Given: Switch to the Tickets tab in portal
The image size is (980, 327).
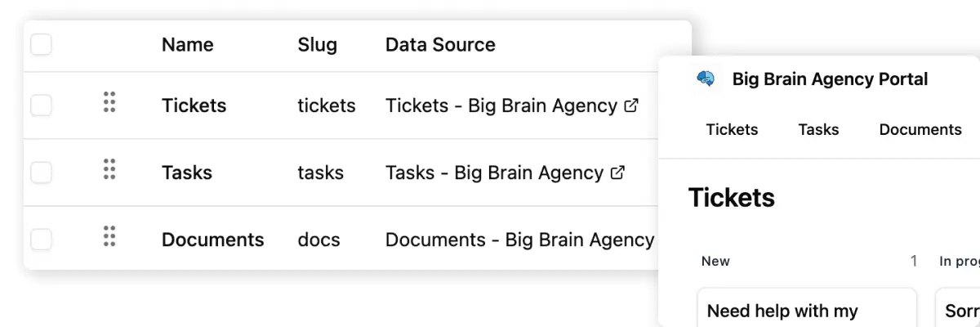Looking at the screenshot, I should click(x=732, y=129).
